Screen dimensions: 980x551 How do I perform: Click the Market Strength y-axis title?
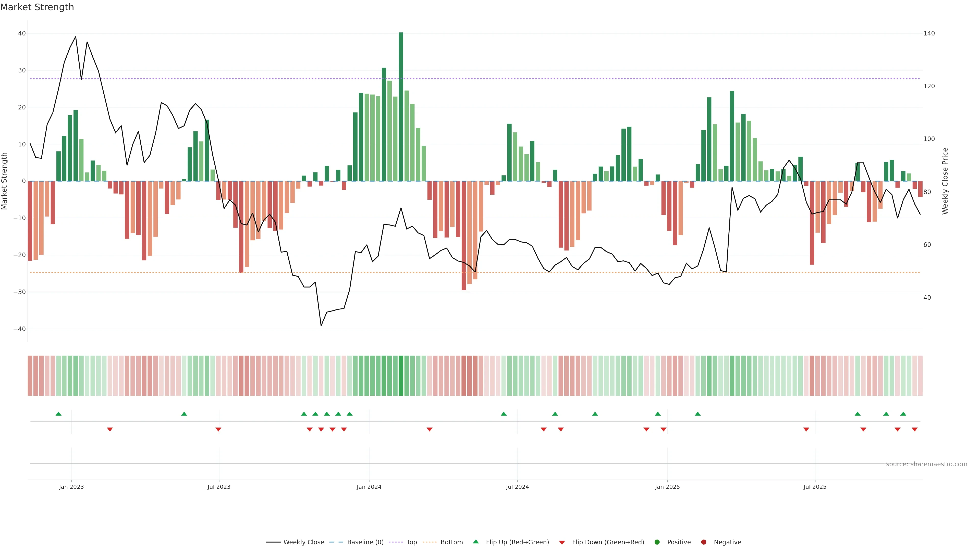tap(5, 181)
